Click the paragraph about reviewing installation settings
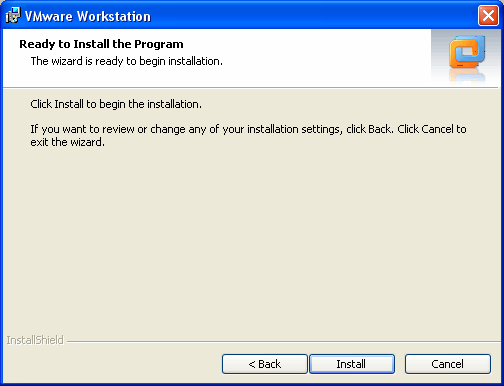 click(x=248, y=135)
